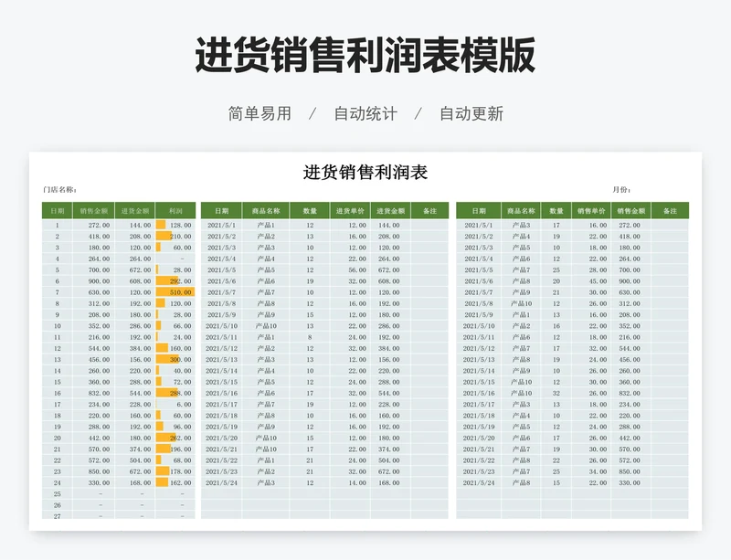Select "备注" header in the purchase table
Screen dimensions: 731x560
point(429,211)
